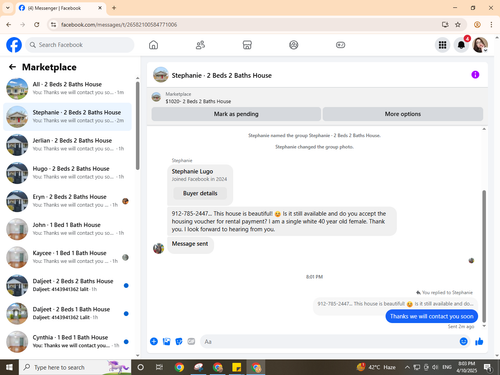
Task: Open emoji picker in message box
Action: coord(463,341)
